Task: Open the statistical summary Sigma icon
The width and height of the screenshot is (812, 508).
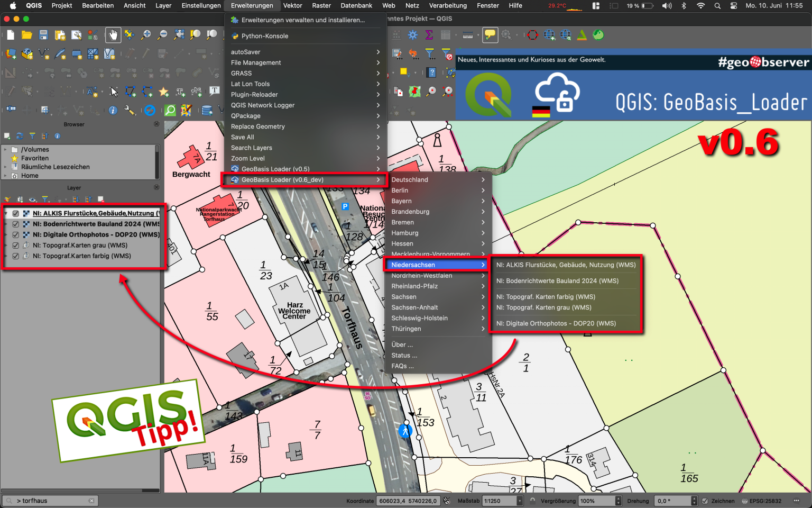Action: click(429, 35)
